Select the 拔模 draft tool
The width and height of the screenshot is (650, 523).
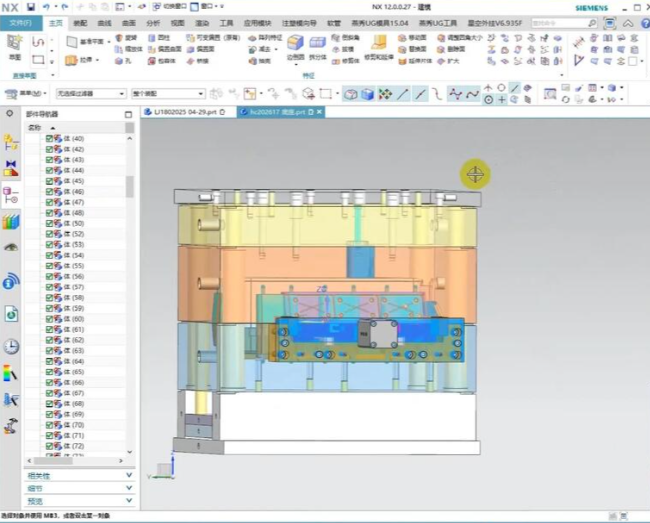[344, 49]
